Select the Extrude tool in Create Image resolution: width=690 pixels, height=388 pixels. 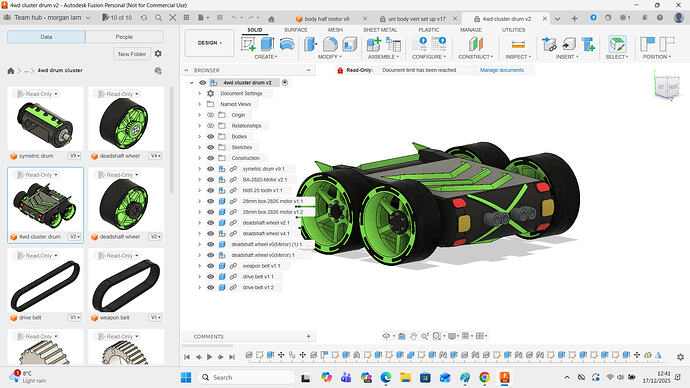click(x=267, y=44)
